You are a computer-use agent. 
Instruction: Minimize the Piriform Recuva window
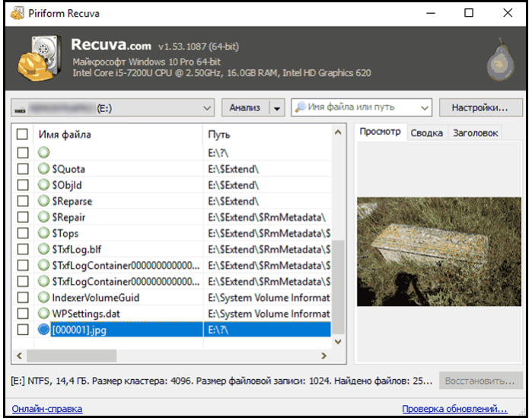[431, 13]
